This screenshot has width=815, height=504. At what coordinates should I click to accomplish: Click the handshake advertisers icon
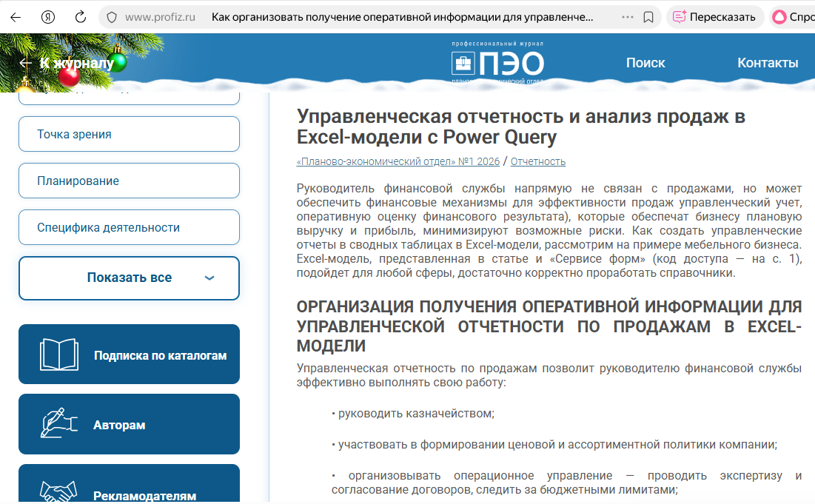pyautogui.click(x=58, y=491)
